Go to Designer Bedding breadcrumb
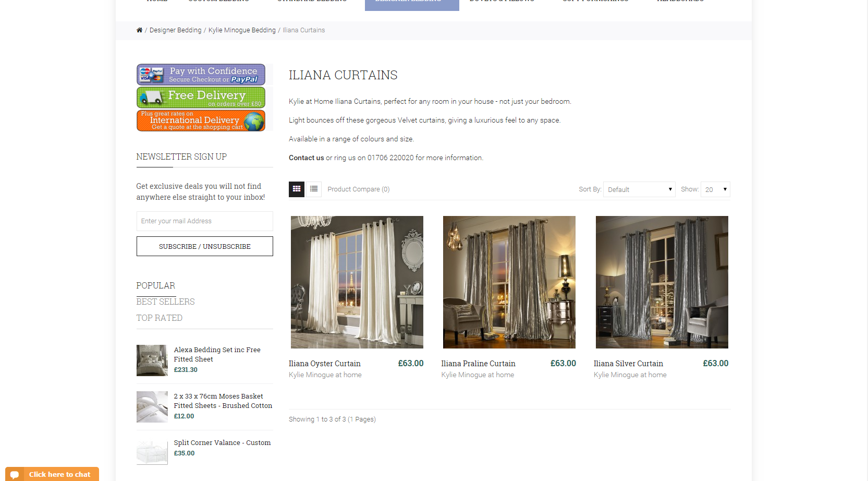Screen dimensions: 868x481 pos(175,30)
